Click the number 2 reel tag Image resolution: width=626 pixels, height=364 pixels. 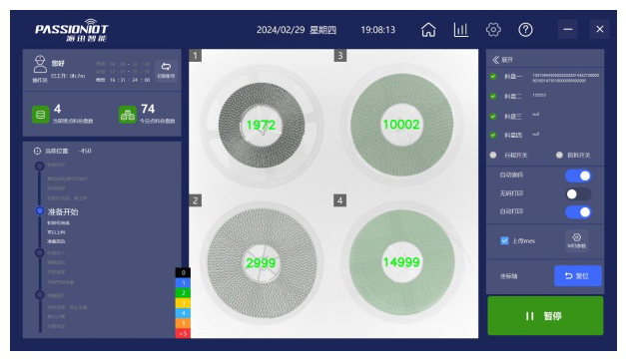(196, 200)
